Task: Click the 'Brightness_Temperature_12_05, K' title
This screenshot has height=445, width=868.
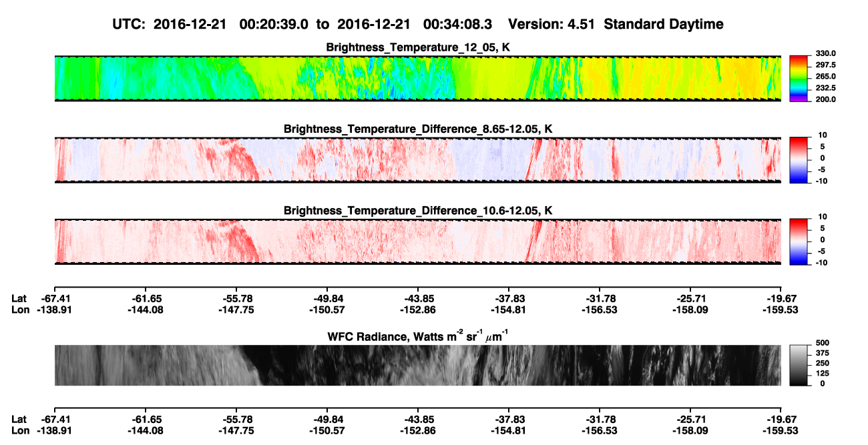Action: pos(418,47)
